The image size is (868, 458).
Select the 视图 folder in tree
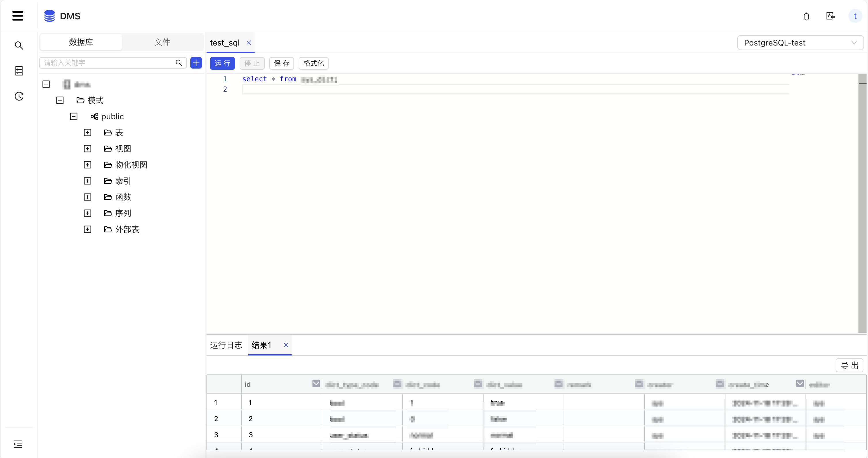click(117, 149)
